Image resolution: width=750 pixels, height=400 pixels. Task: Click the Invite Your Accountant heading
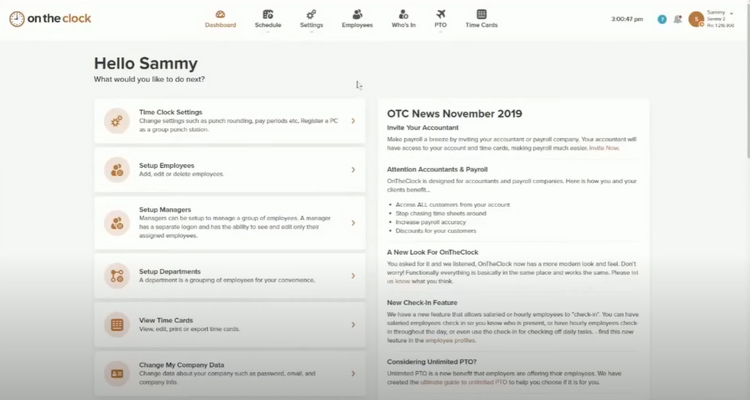[x=423, y=128]
